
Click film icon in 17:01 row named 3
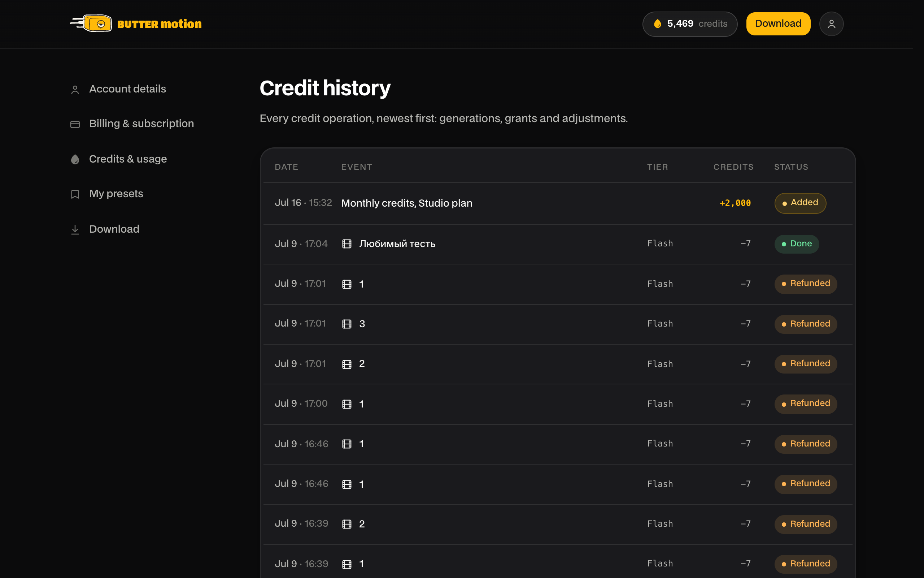pos(347,324)
